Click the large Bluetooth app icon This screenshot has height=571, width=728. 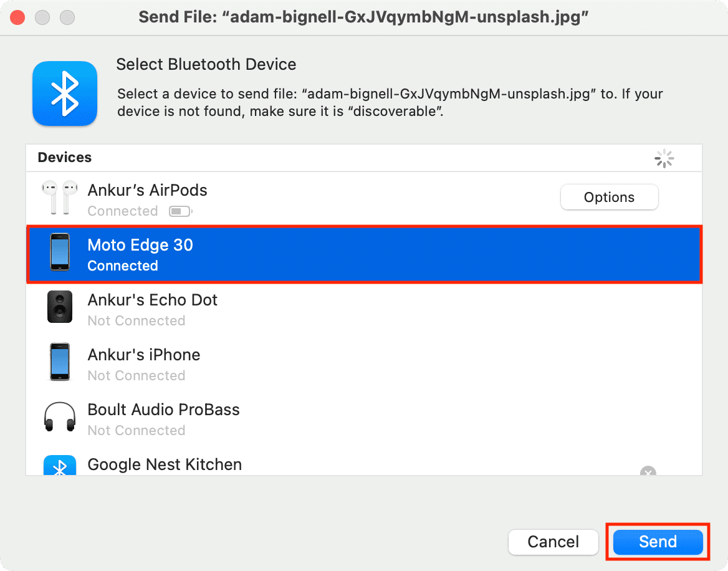64,94
